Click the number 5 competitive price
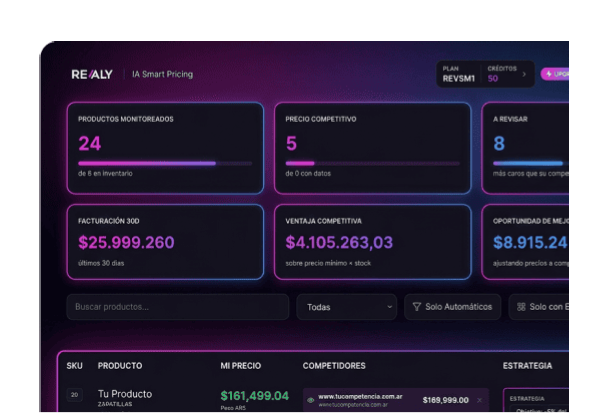The width and height of the screenshot is (610, 416). point(291,144)
